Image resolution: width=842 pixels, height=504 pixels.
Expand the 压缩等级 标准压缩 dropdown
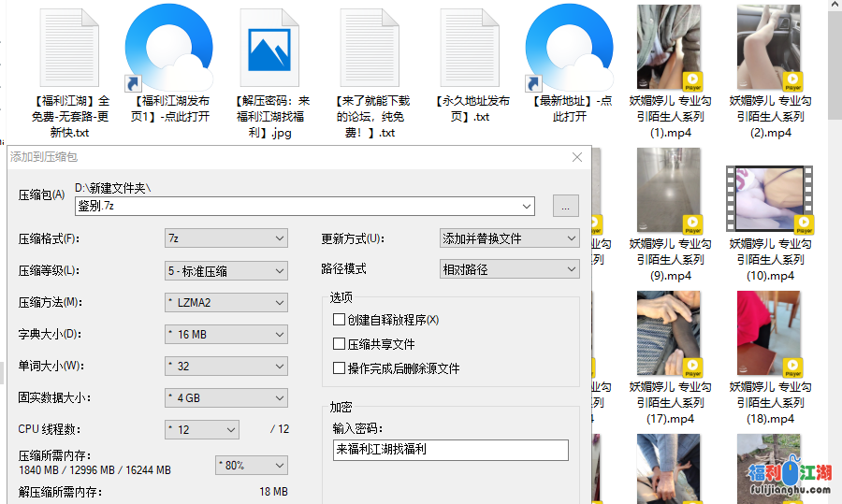pos(225,270)
